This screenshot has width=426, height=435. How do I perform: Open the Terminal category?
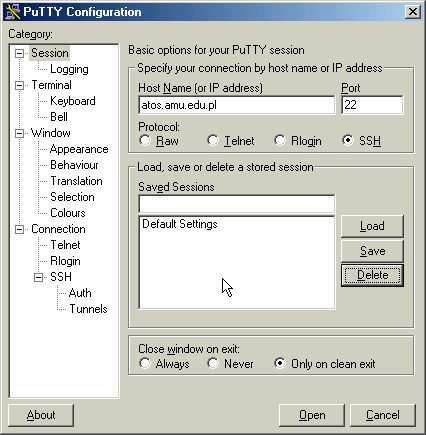51,85
